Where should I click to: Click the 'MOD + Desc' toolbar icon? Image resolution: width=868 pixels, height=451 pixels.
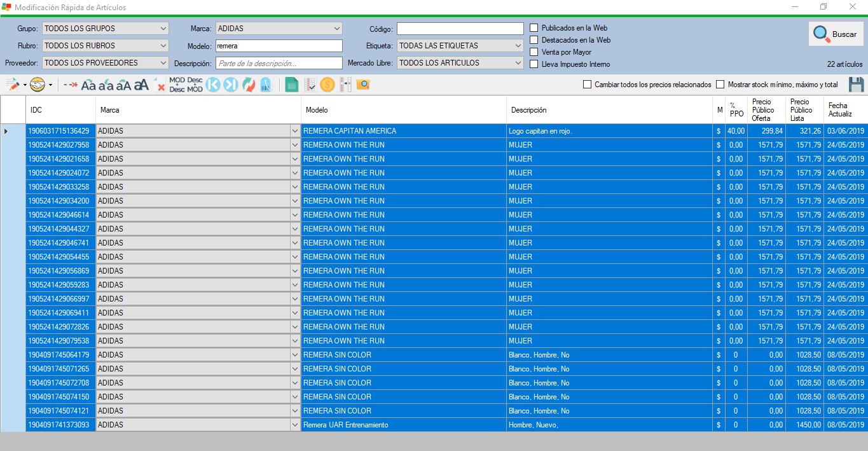pyautogui.click(x=177, y=85)
